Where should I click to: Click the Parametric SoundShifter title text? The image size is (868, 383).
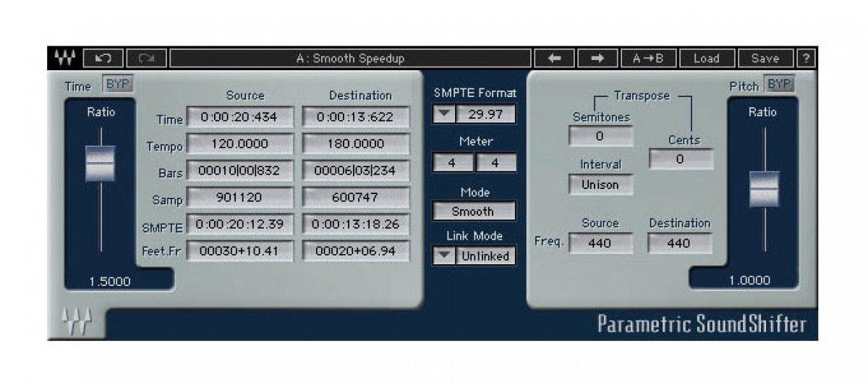click(701, 323)
